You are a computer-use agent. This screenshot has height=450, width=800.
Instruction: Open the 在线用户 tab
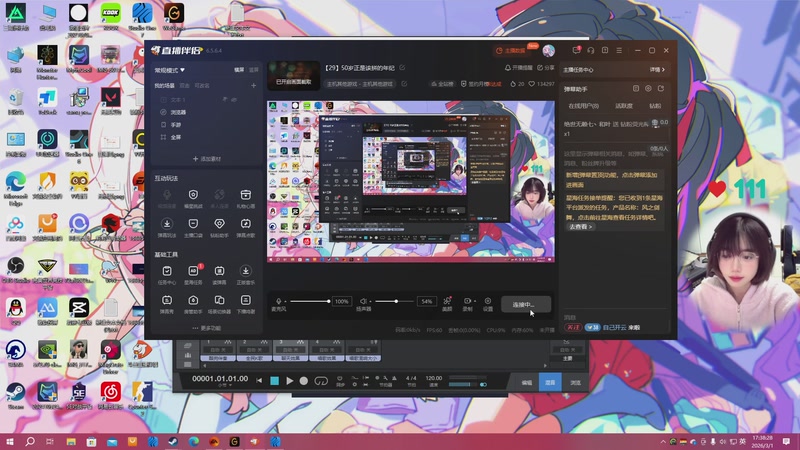click(x=584, y=106)
